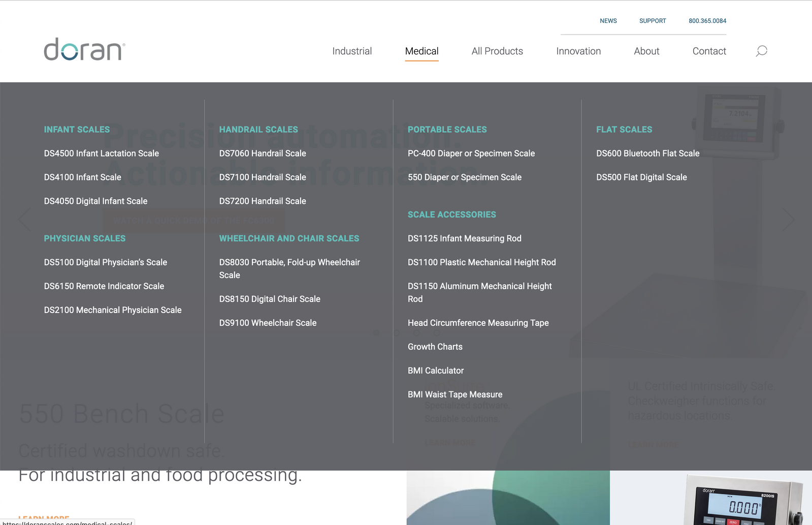Open the Contact menu

pyautogui.click(x=709, y=51)
